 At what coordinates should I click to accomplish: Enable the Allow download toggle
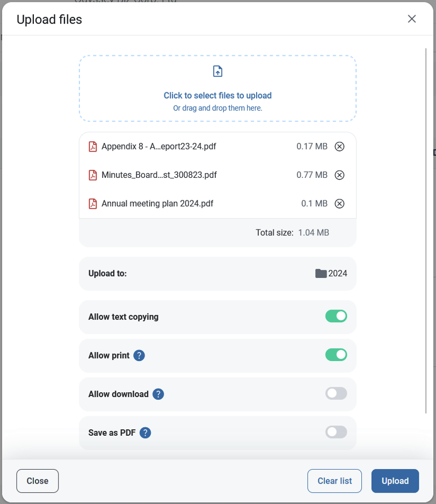point(336,393)
